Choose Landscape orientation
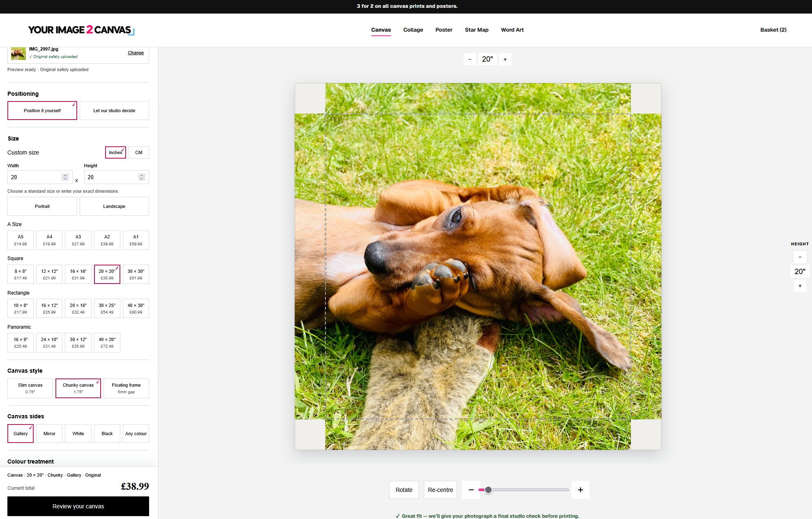This screenshot has height=519, width=812. pos(114,206)
